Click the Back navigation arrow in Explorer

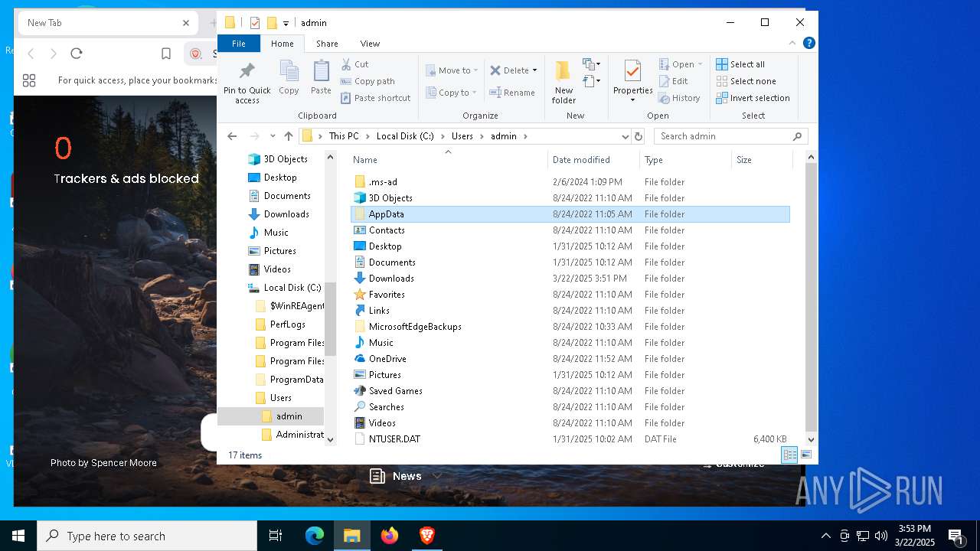point(232,136)
